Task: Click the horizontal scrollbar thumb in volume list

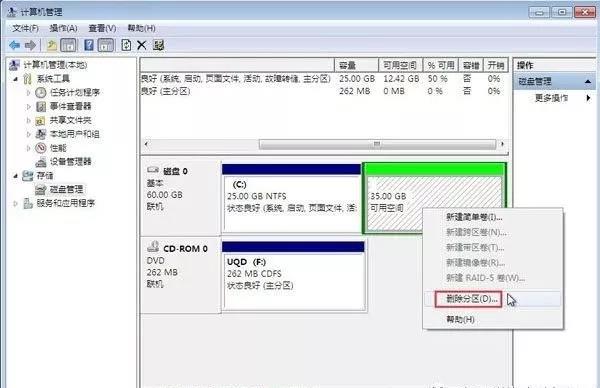Action: tap(377, 144)
